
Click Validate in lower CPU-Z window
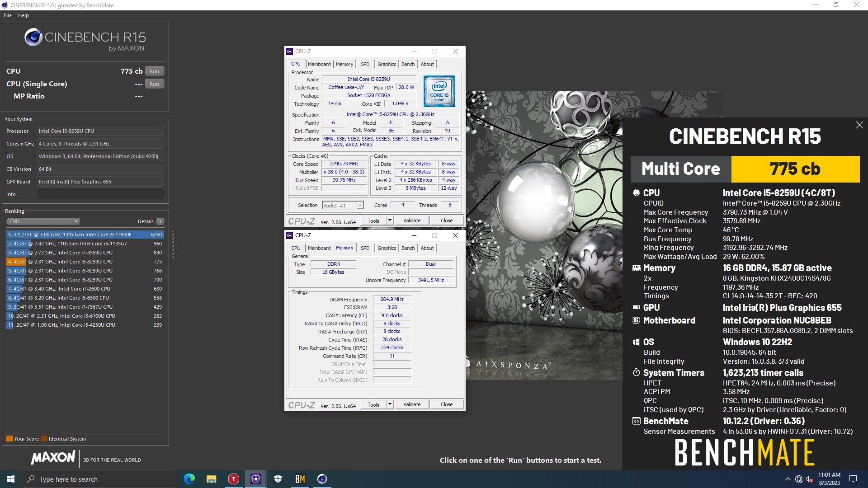[x=412, y=404]
